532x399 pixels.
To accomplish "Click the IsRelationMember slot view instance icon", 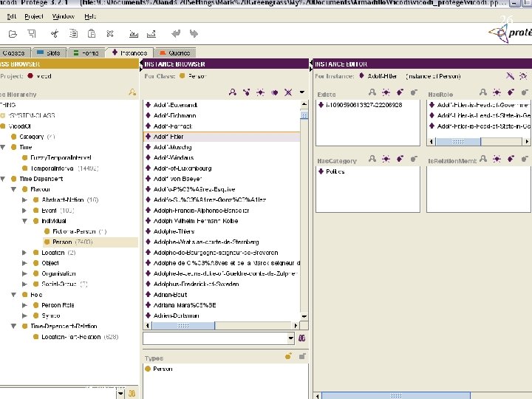I will click(483, 159).
